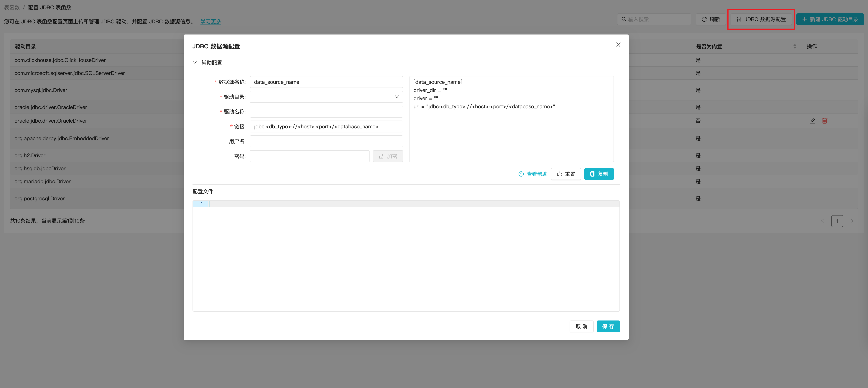Click the 刷新 refresh button
868x388 pixels.
point(711,19)
